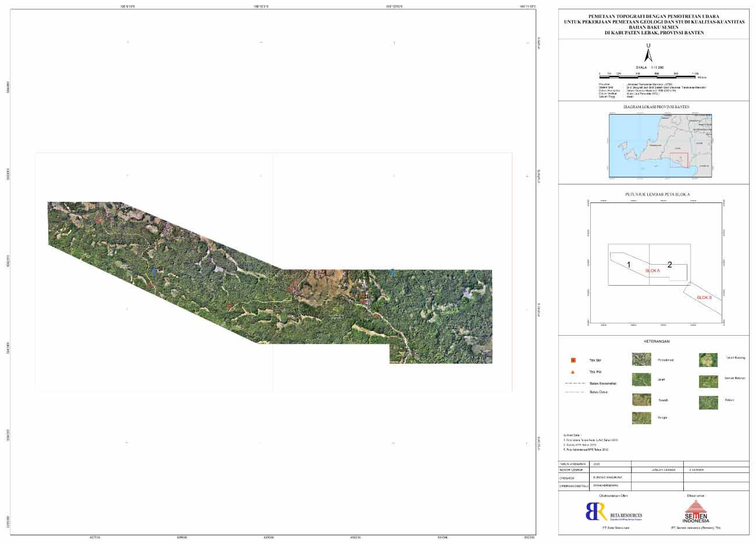The image size is (756, 544).
Task: Click the red BLOK B label
Action: [704, 297]
